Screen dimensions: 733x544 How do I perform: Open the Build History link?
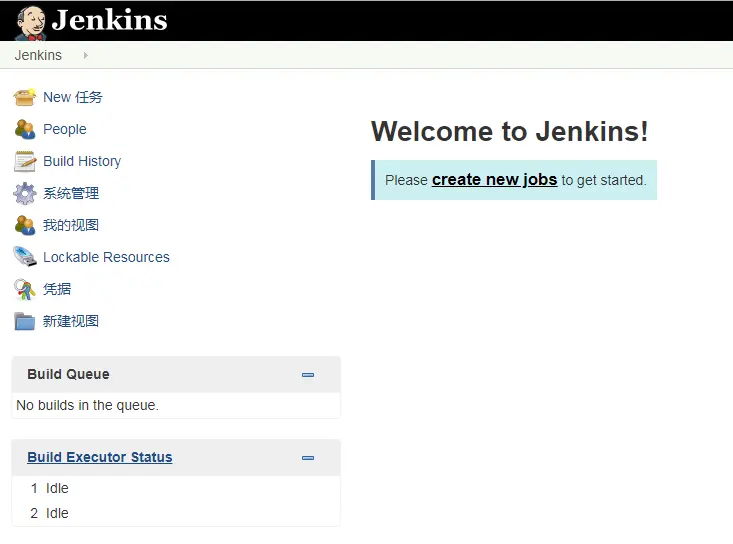[x=82, y=161]
